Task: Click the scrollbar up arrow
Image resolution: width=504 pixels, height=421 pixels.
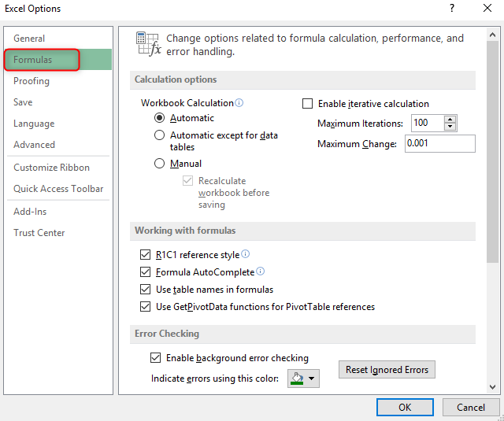Action: click(492, 35)
